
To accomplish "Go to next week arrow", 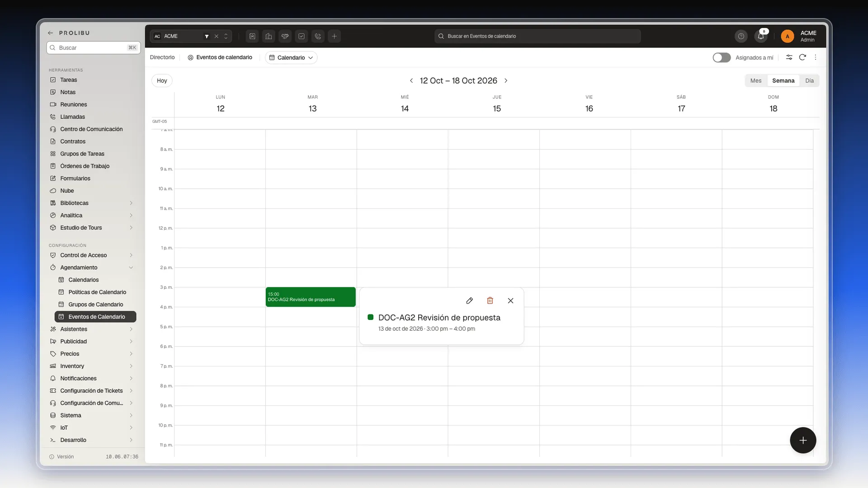I will [506, 81].
